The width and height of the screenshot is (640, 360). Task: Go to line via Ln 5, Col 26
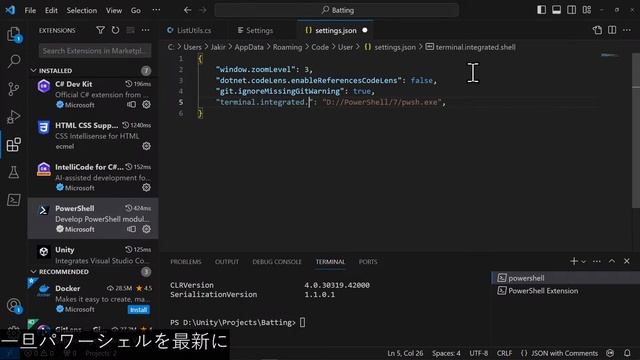click(x=405, y=353)
